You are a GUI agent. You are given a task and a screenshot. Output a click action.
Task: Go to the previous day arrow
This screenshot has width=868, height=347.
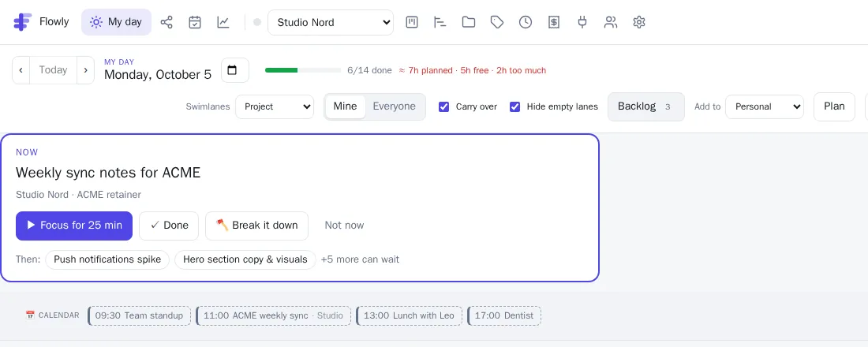21,70
